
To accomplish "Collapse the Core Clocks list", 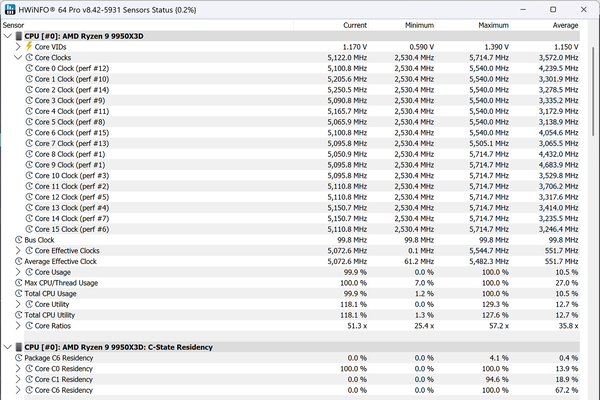I will coord(18,57).
